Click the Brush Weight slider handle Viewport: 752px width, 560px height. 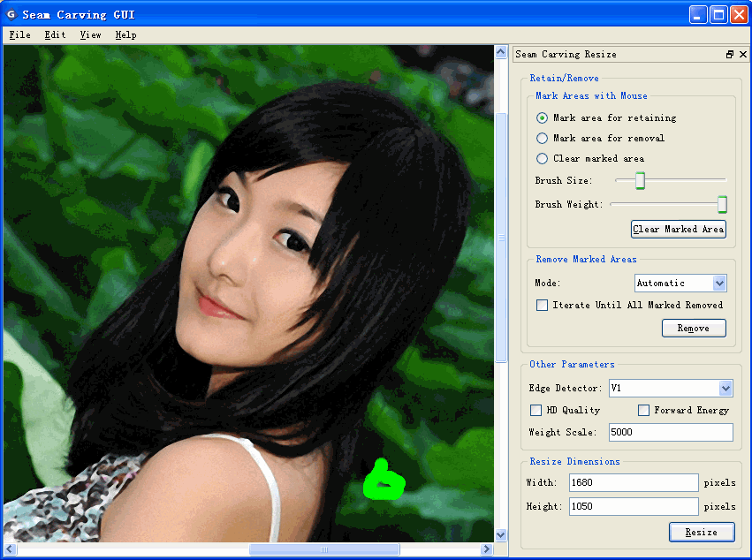(722, 204)
